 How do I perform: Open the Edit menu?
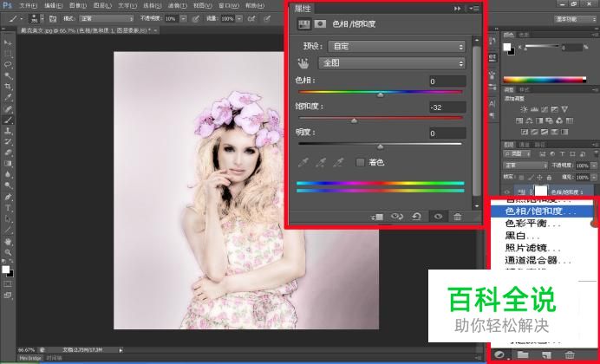(53, 6)
